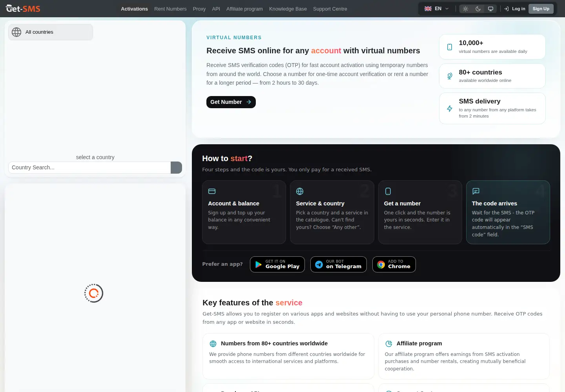Viewport: 565px width, 392px height.
Task: Click the message icon above The code arrives
Action: pyautogui.click(x=476, y=191)
